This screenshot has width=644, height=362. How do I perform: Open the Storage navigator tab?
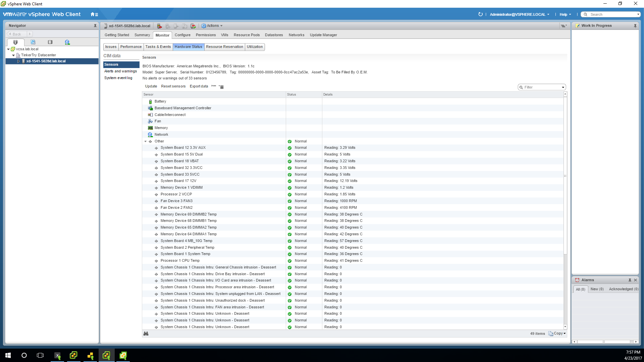coord(50,42)
